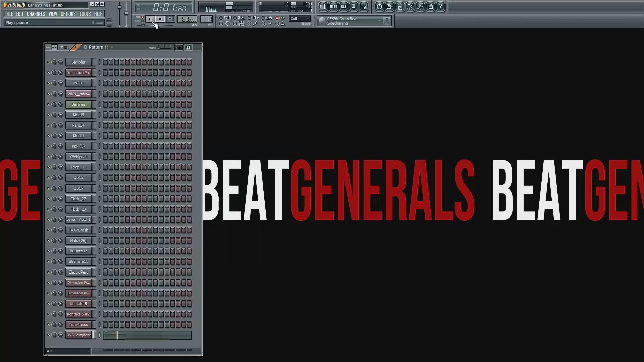Open the Browser view icon

coord(354,6)
